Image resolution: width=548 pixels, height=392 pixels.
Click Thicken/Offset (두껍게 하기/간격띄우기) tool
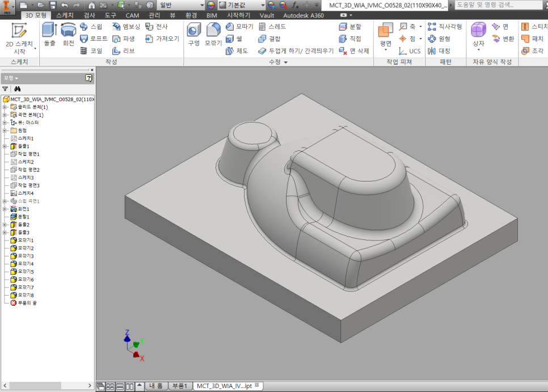pos(296,51)
